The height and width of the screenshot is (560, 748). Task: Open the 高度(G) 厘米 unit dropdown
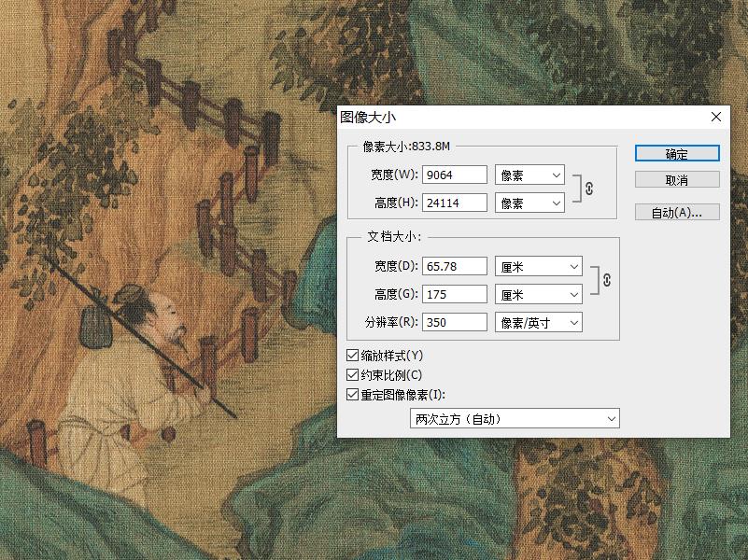tap(539, 295)
